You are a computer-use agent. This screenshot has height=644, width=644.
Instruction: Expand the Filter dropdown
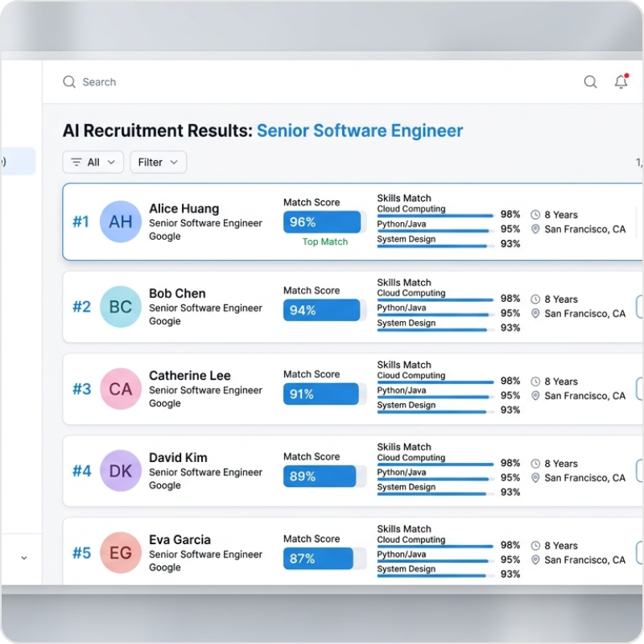(x=158, y=162)
